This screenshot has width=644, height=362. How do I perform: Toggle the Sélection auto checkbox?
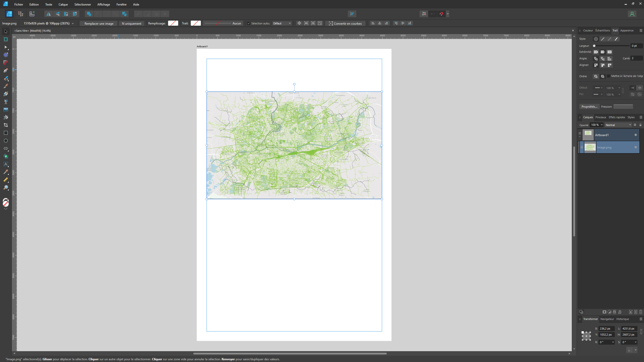pos(249,23)
